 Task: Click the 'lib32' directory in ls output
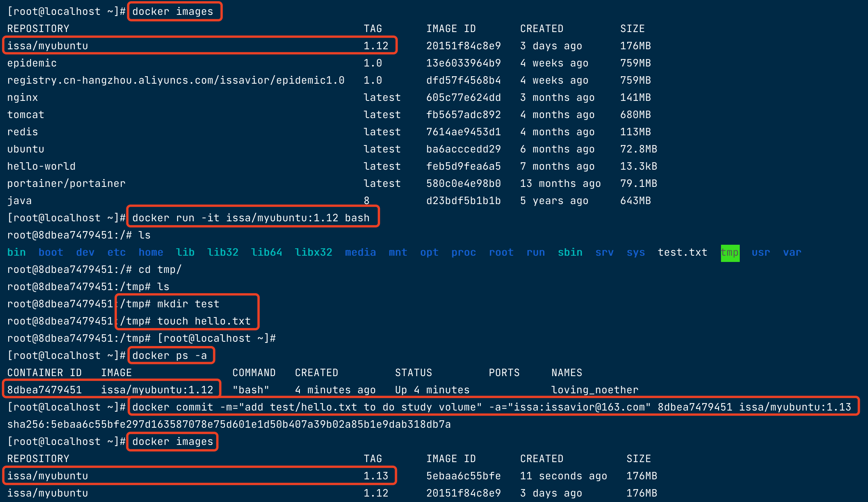[x=223, y=252]
